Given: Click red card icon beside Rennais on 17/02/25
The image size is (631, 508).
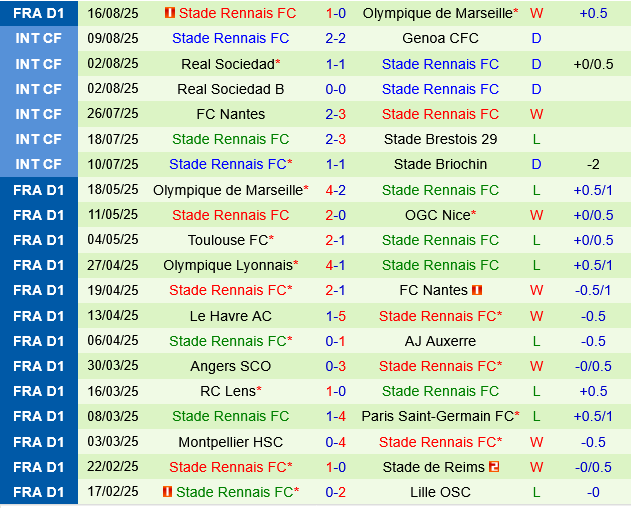Looking at the screenshot, I should tap(166, 492).
